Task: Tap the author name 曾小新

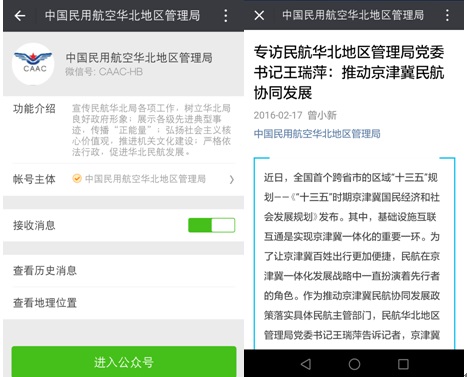Action: coord(322,115)
